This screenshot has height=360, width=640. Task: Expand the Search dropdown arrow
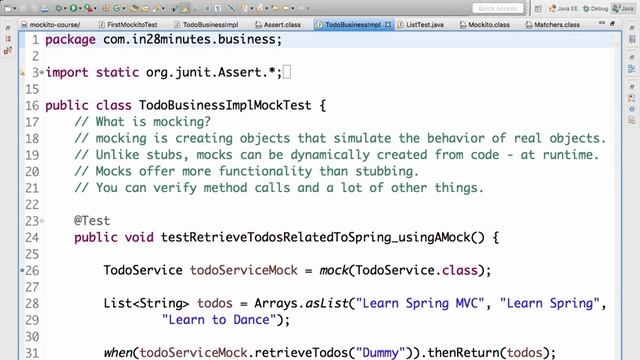click(x=163, y=8)
